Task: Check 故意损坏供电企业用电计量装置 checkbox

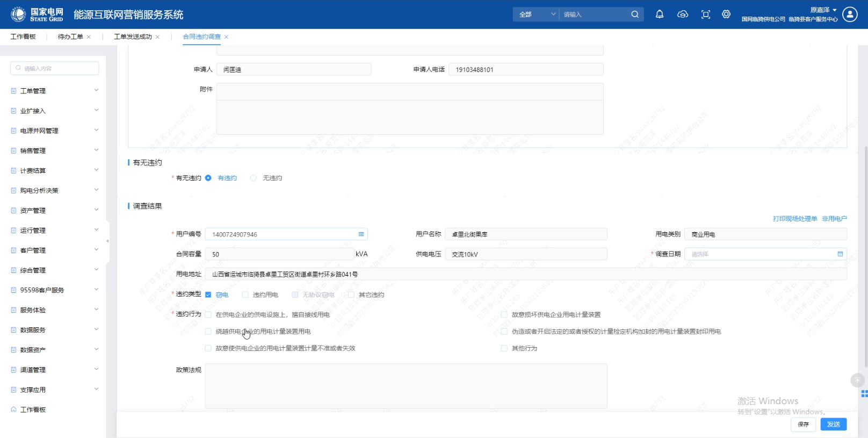Action: 504,315
